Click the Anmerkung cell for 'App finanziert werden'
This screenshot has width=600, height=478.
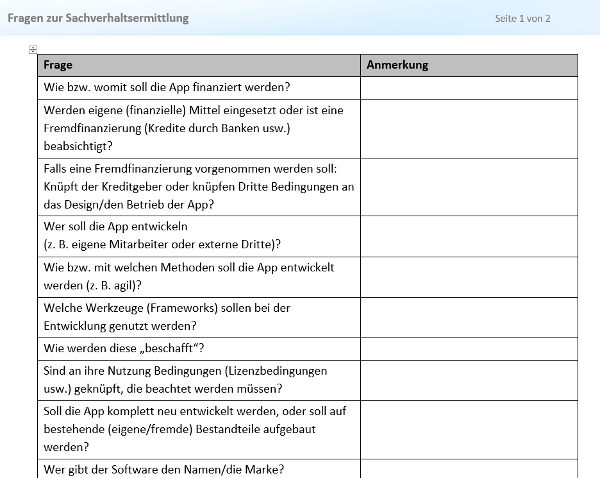coord(468,88)
